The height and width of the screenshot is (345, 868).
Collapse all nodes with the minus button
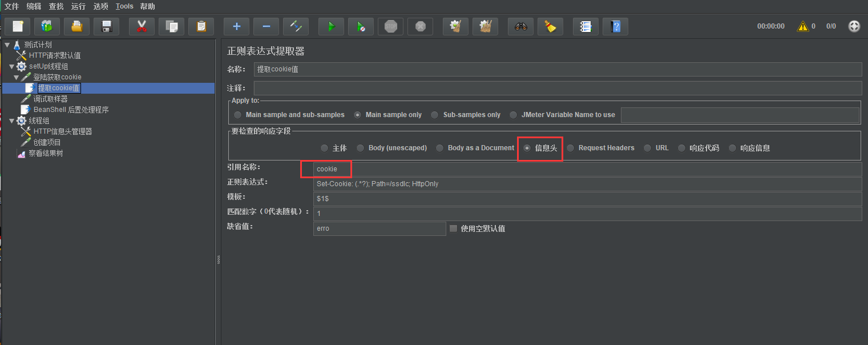(266, 26)
